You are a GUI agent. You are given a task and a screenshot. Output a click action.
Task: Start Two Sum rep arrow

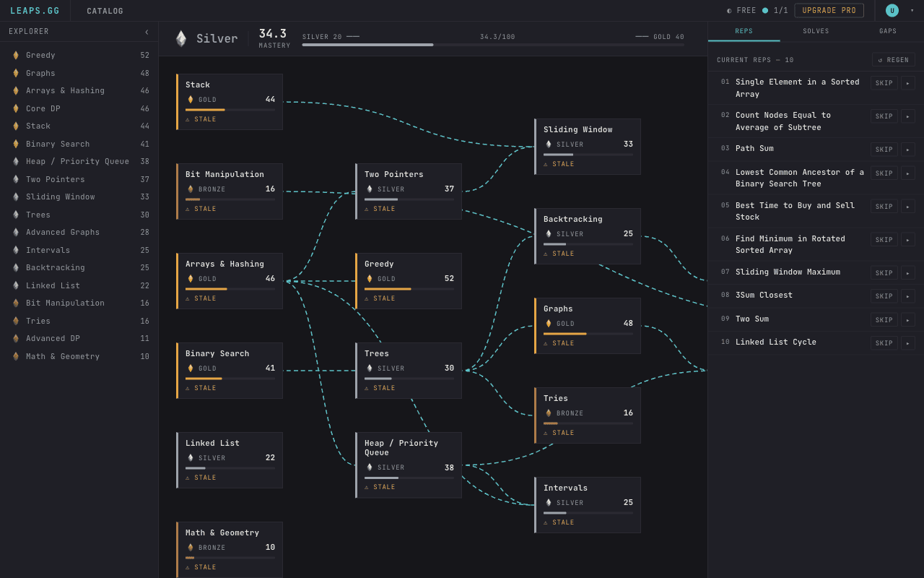pyautogui.click(x=908, y=319)
